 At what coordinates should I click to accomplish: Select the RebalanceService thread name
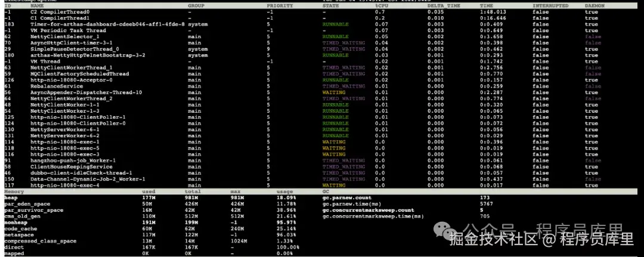57,86
